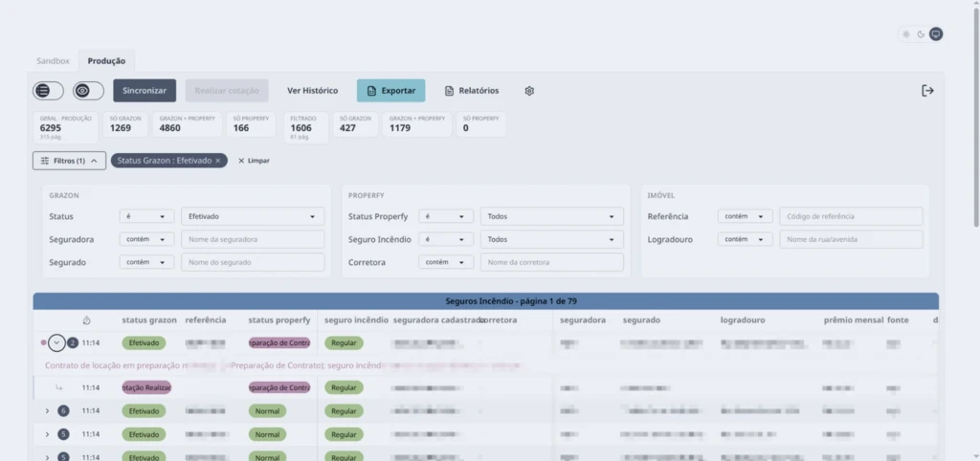Click the seguro incêndio column header
Screen dimensions: 980x461
tap(356, 319)
